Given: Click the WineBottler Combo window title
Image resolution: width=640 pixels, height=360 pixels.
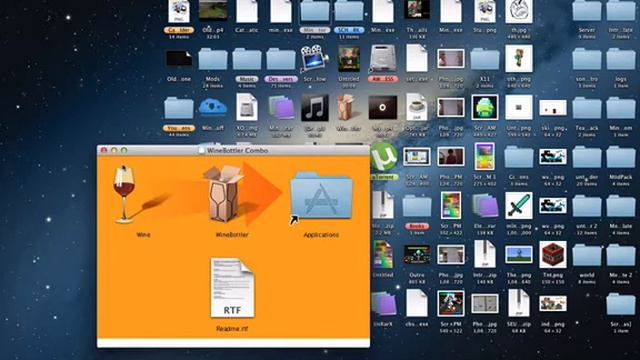Looking at the screenshot, I should 237,150.
